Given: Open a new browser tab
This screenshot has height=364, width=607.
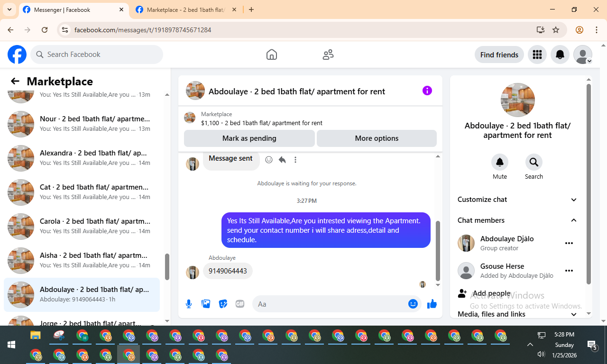Looking at the screenshot, I should (251, 9).
